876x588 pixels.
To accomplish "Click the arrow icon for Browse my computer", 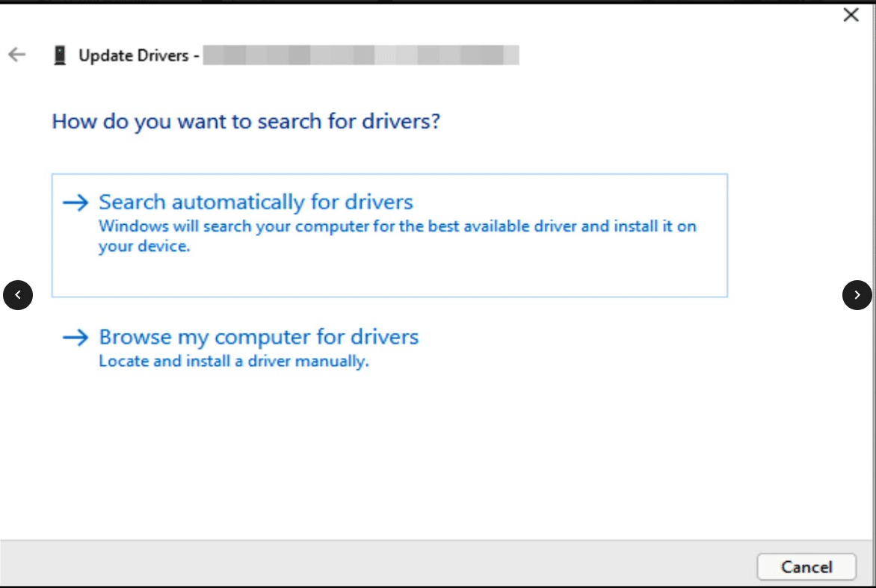I will click(75, 338).
